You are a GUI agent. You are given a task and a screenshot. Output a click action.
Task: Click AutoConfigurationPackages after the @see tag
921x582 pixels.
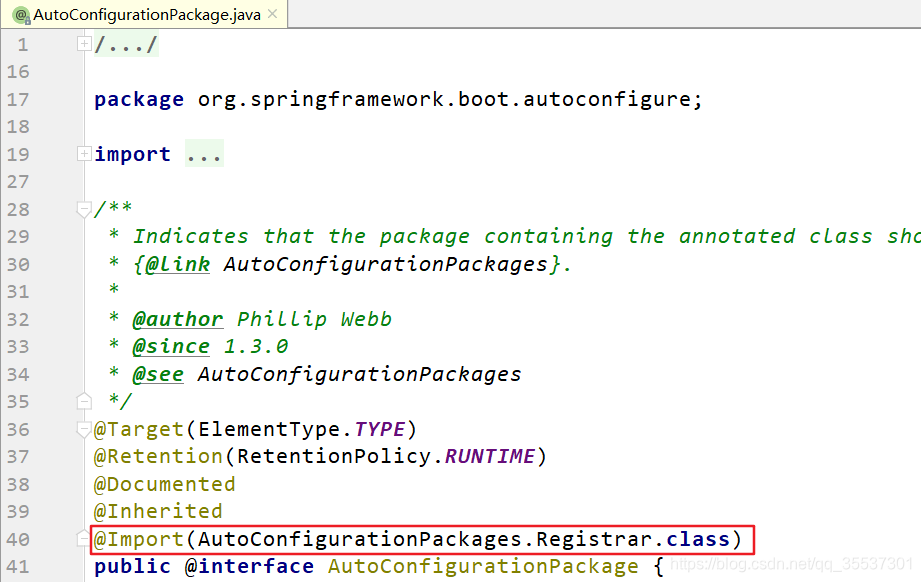coord(359,374)
